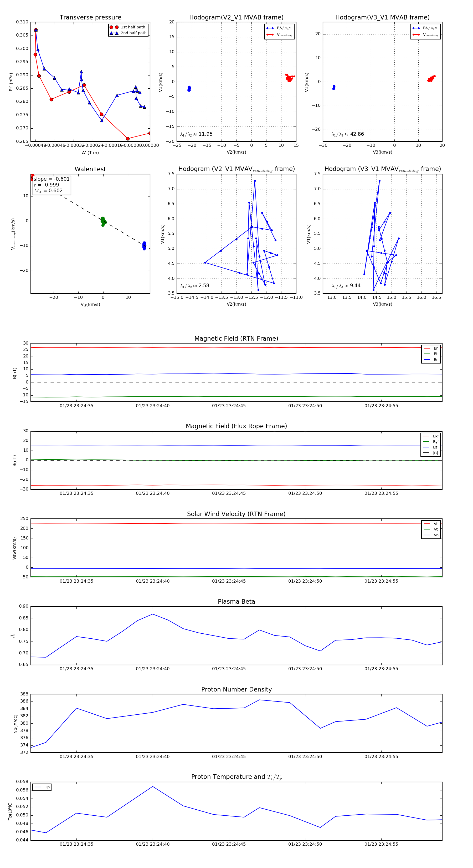Click '01/23 23:24:55' tick under Proton Temperature plot
Viewport: 473px width, 868px height.
(x=381, y=844)
